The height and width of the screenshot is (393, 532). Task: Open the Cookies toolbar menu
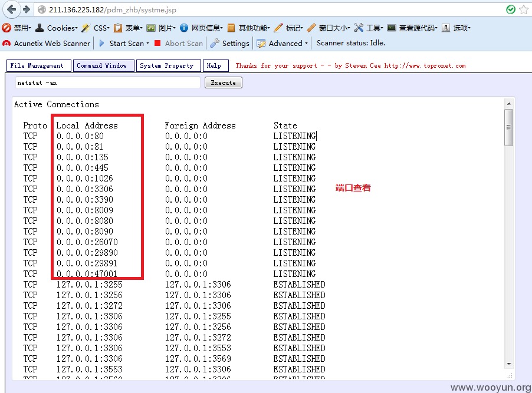[62, 28]
